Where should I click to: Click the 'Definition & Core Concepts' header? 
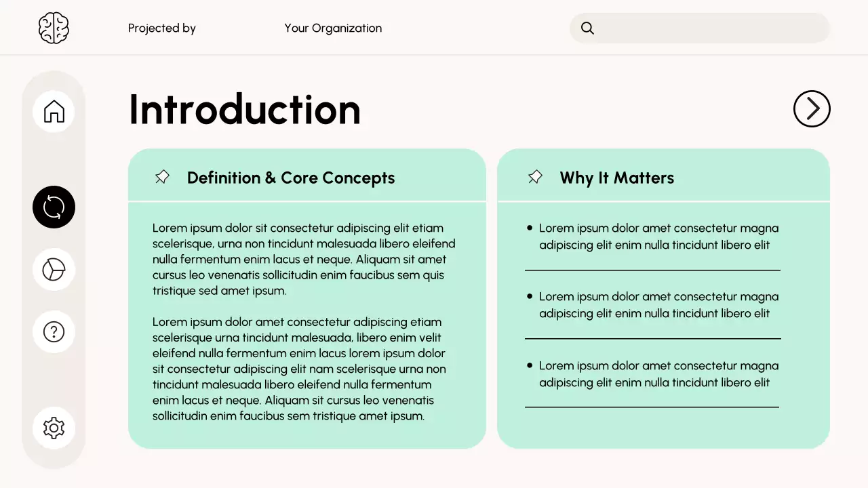[x=291, y=178]
